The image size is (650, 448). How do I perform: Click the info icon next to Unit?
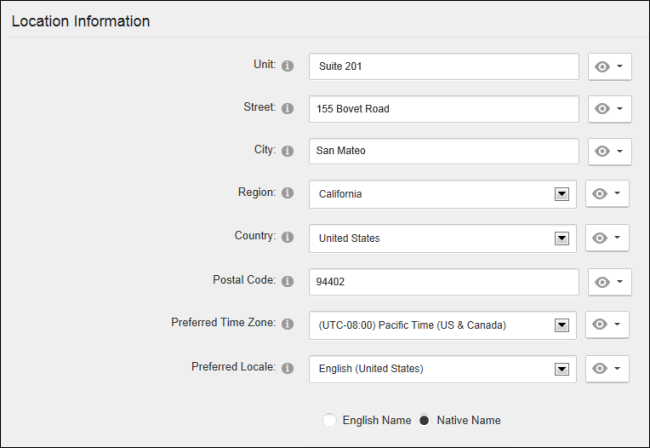point(287,66)
